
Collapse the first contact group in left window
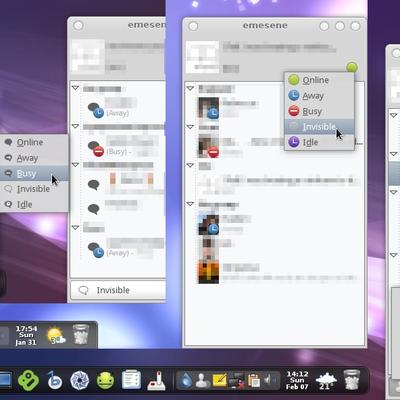click(x=75, y=88)
